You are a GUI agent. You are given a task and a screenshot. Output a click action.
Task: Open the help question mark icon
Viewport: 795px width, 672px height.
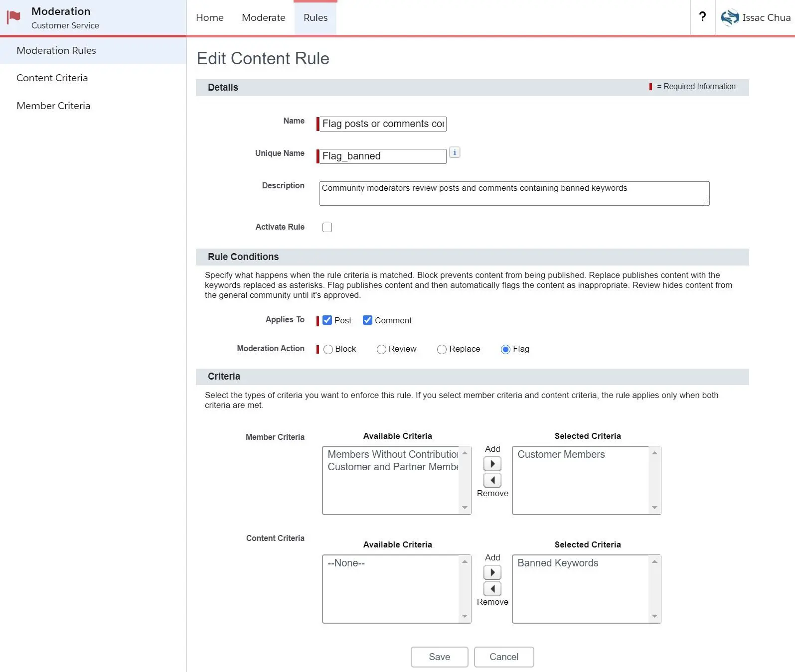tap(702, 17)
